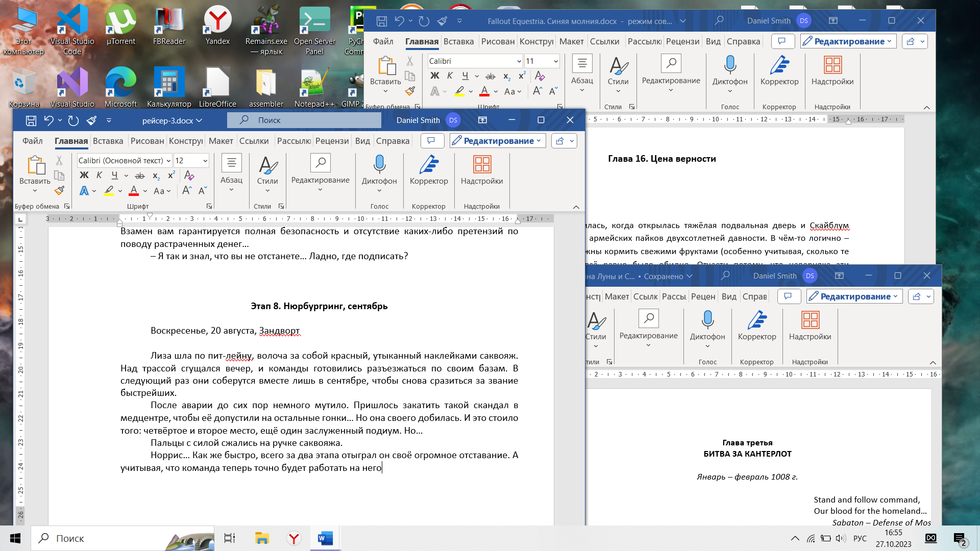Open the Вставка tab in рейсер-3 window
Image resolution: width=980 pixels, height=551 pixels.
pyautogui.click(x=108, y=141)
